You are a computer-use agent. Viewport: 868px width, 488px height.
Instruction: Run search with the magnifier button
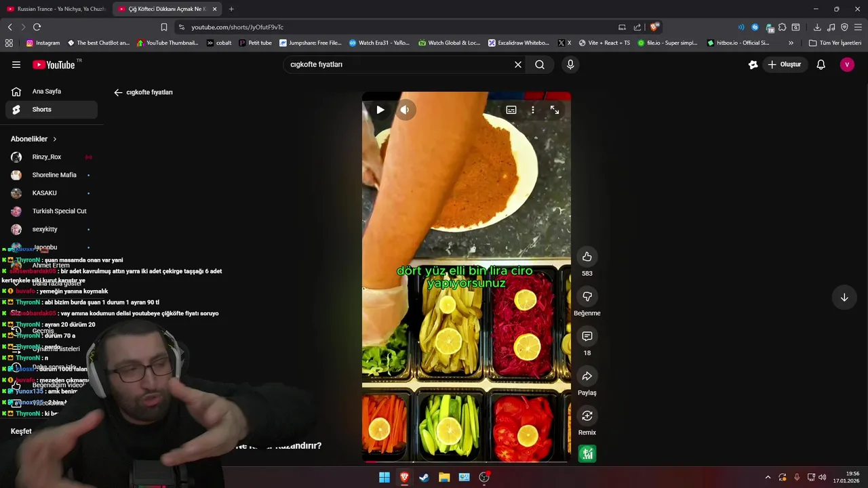(x=540, y=64)
